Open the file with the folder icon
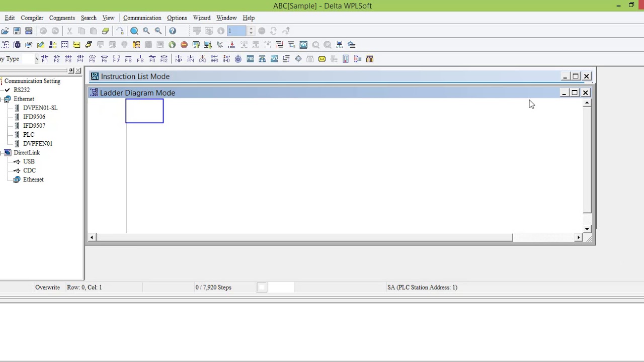The image size is (644, 362). [x=5, y=31]
